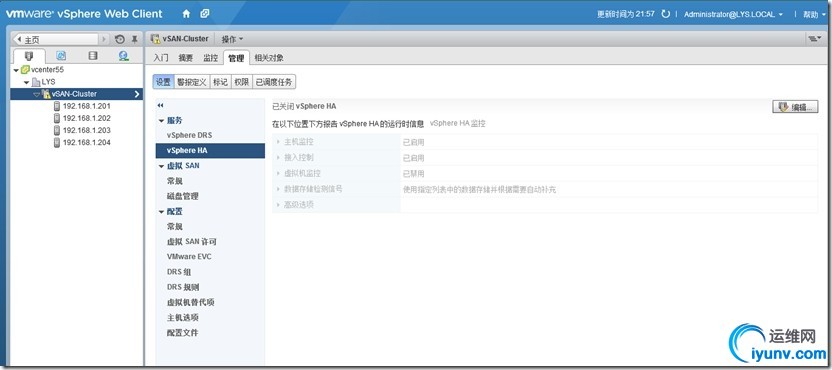Open 配置文件 settings
Screen dimensions: 832x370
click(x=183, y=333)
